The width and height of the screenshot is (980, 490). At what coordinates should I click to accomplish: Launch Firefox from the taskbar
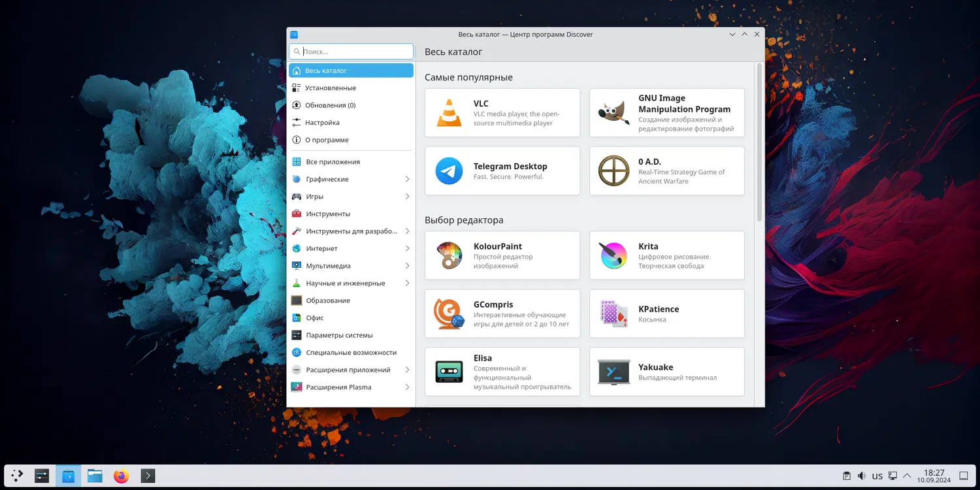point(121,476)
